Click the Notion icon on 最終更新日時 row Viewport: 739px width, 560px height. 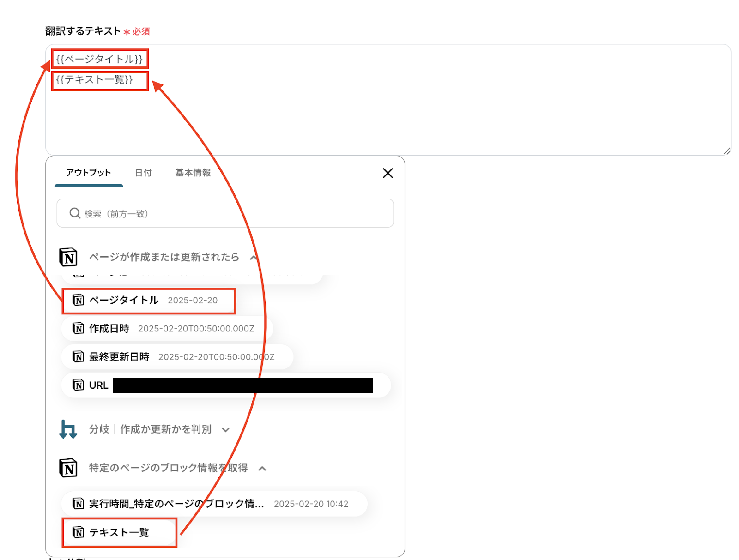tap(78, 357)
